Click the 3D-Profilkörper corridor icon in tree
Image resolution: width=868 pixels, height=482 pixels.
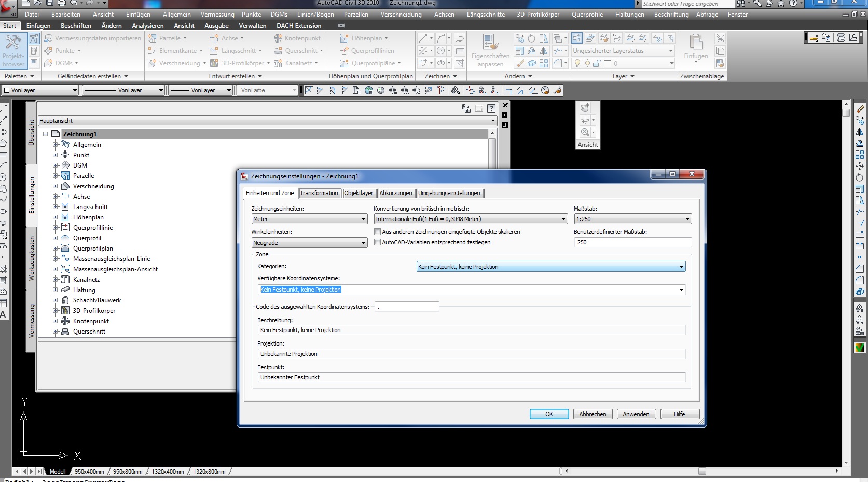(65, 310)
